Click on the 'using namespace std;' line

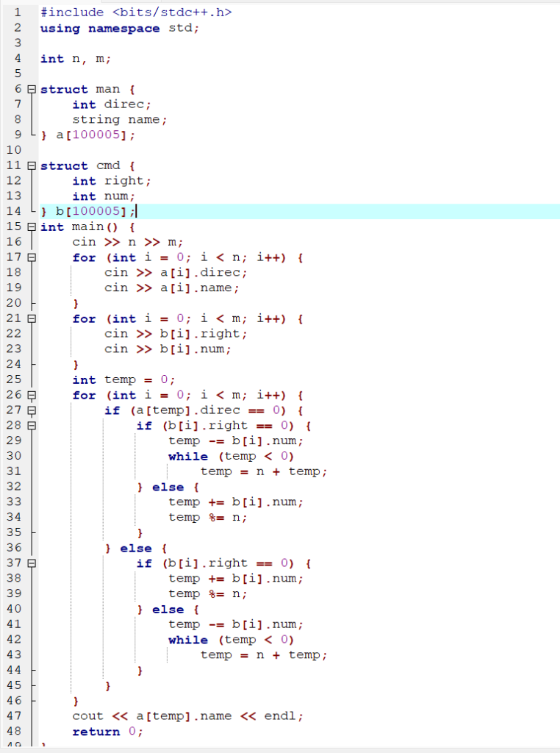[x=119, y=28]
